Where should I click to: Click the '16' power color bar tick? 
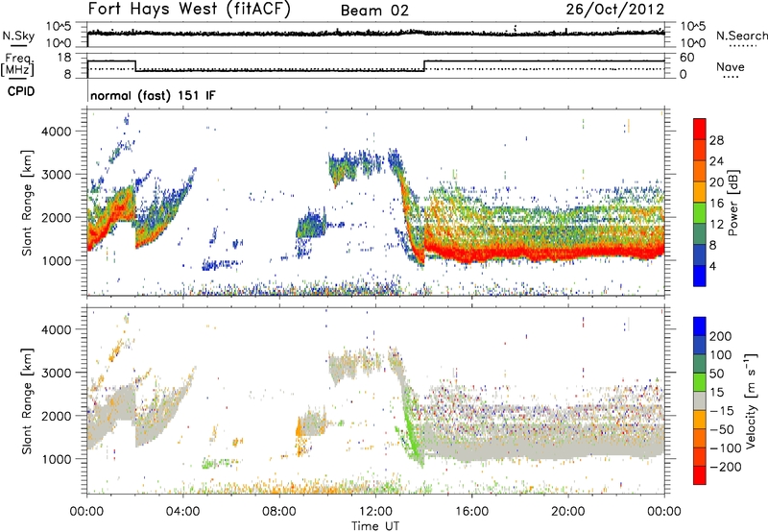716,204
